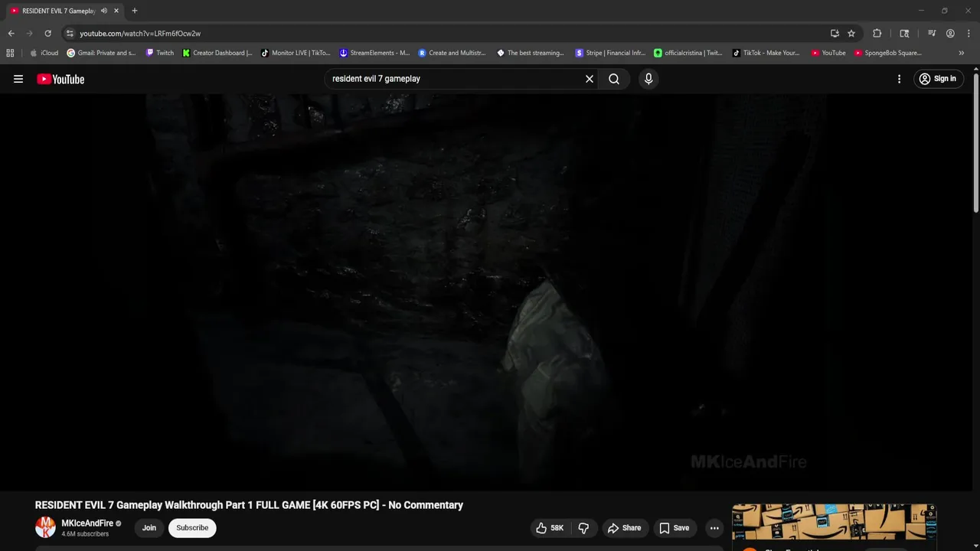Open the SpongeBob Square bookmark
This screenshot has width=980, height=551.
point(888,53)
